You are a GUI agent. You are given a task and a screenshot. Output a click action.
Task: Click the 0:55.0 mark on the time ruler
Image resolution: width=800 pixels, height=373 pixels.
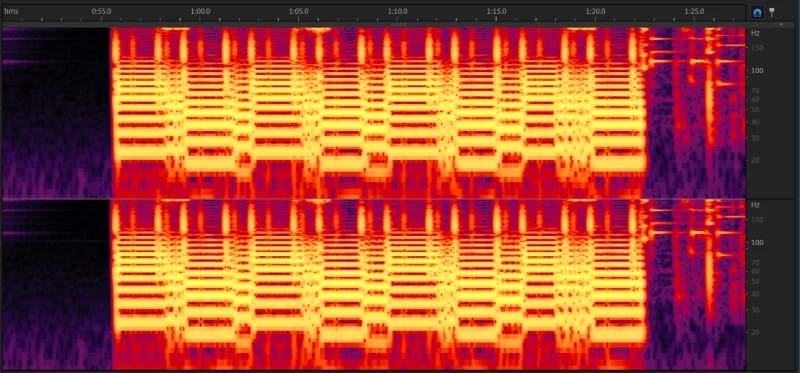(x=101, y=11)
